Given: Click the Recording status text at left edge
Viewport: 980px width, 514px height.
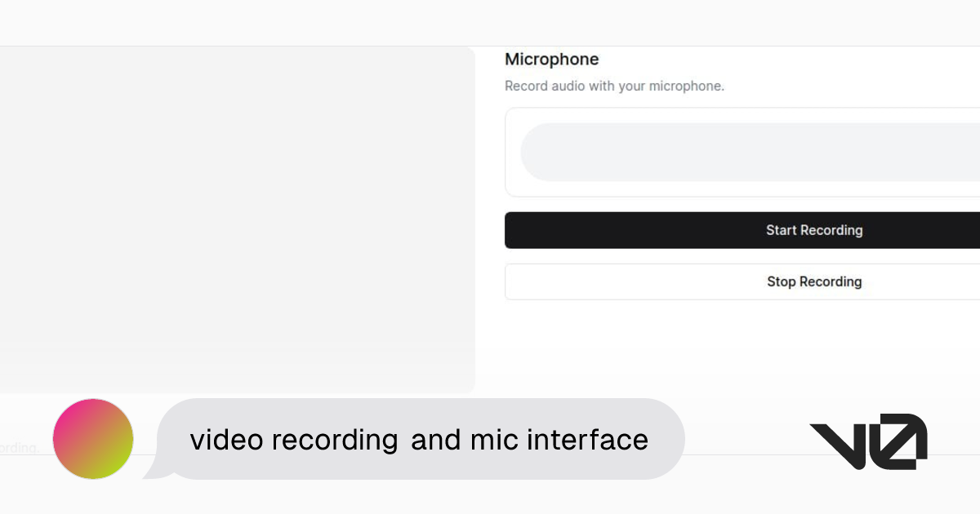Looking at the screenshot, I should pos(18,448).
